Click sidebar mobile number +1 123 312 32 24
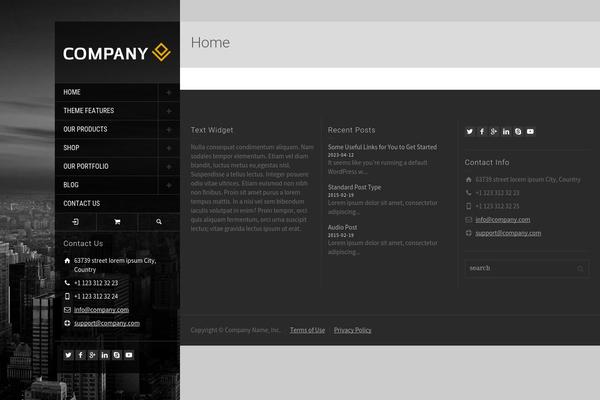The height and width of the screenshot is (400, 600). [x=96, y=296]
